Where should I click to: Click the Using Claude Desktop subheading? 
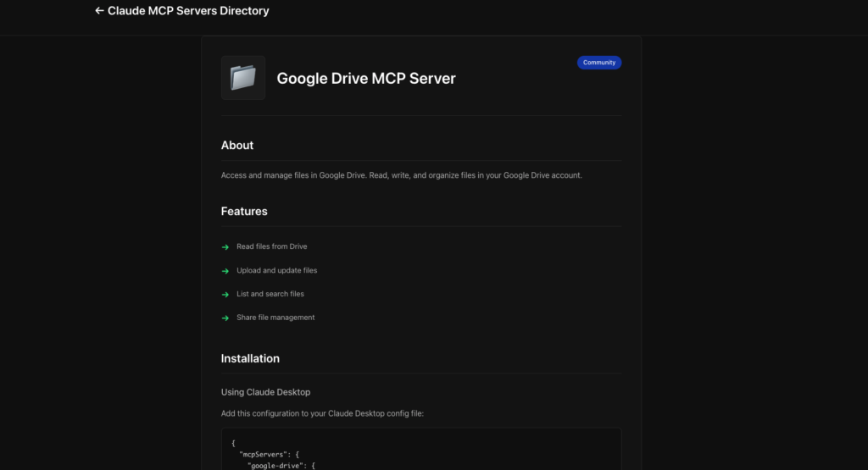265,392
